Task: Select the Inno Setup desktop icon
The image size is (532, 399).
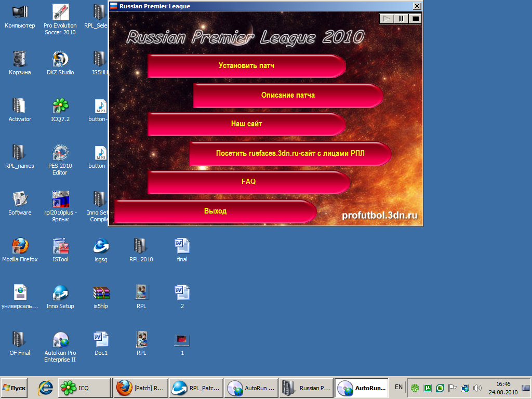Action: [60, 297]
